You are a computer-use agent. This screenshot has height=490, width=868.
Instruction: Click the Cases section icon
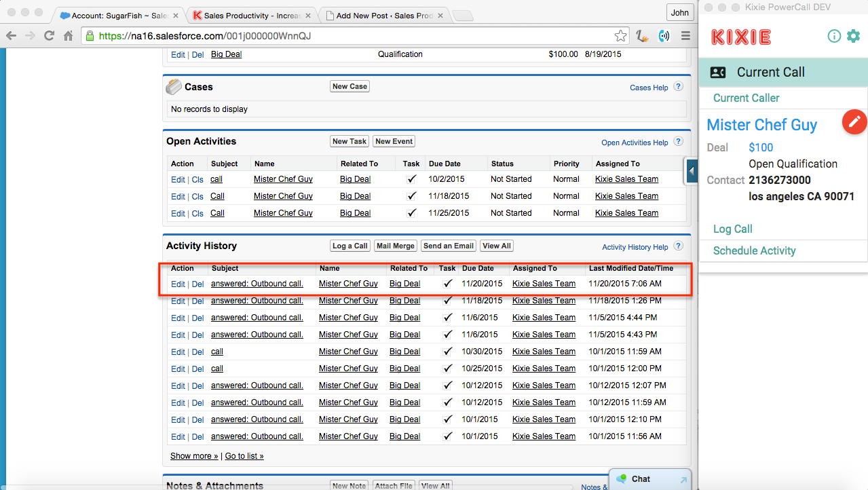pos(174,87)
